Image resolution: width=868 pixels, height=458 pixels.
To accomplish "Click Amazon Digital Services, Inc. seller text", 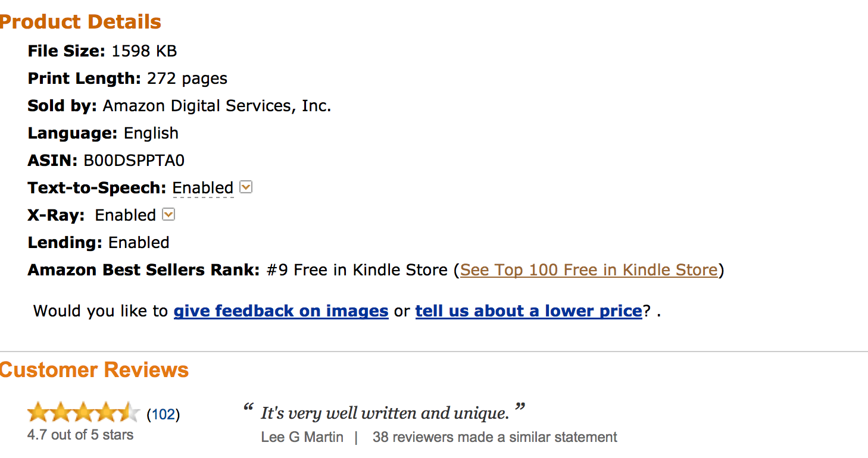I will pos(217,106).
